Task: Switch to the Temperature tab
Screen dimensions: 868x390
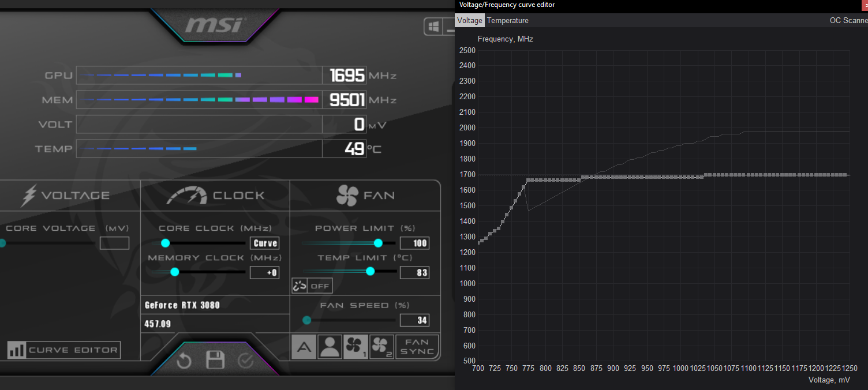Action: [507, 21]
